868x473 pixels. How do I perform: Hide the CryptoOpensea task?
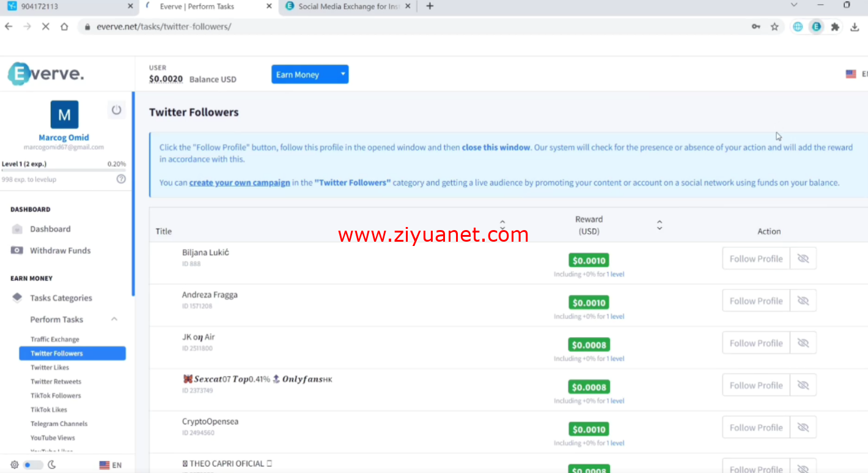pyautogui.click(x=803, y=428)
